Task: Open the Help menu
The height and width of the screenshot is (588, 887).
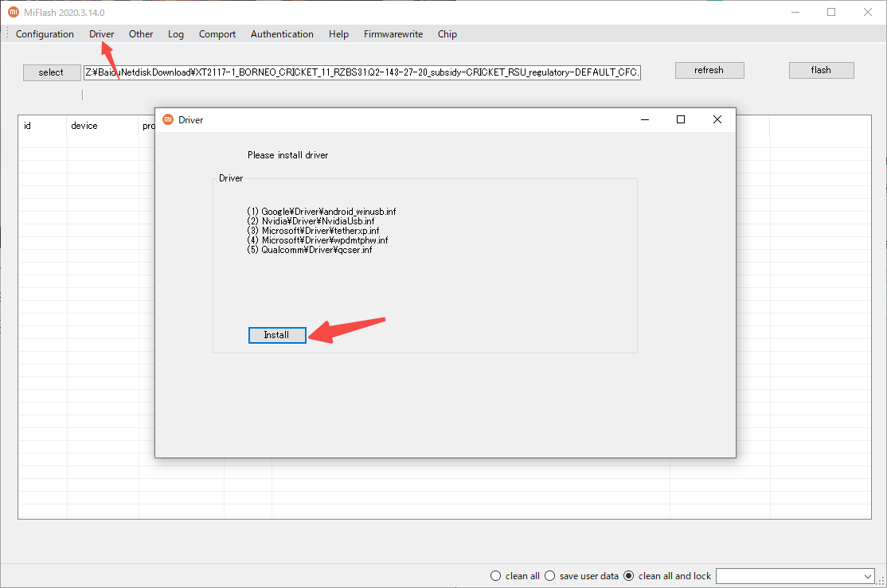Action: [339, 34]
